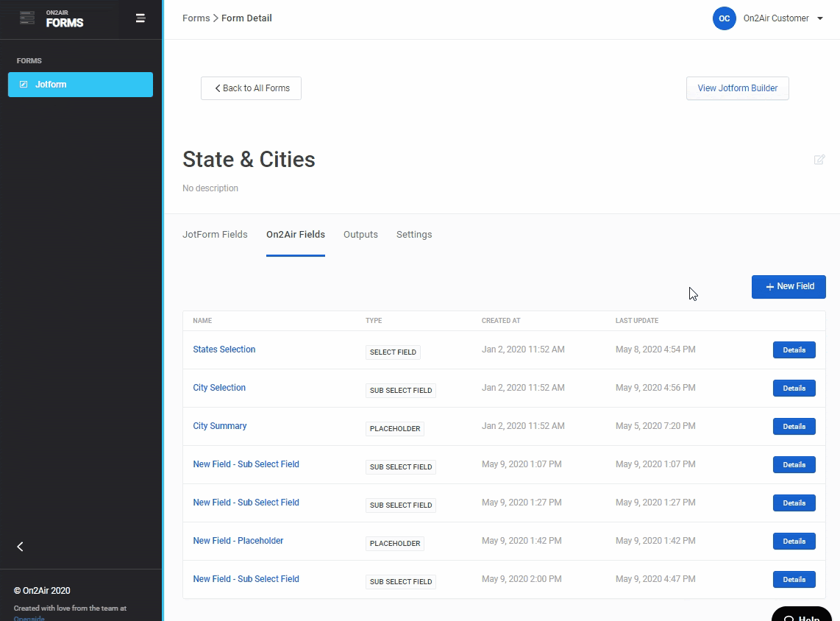Click the OC user avatar circle

point(724,18)
